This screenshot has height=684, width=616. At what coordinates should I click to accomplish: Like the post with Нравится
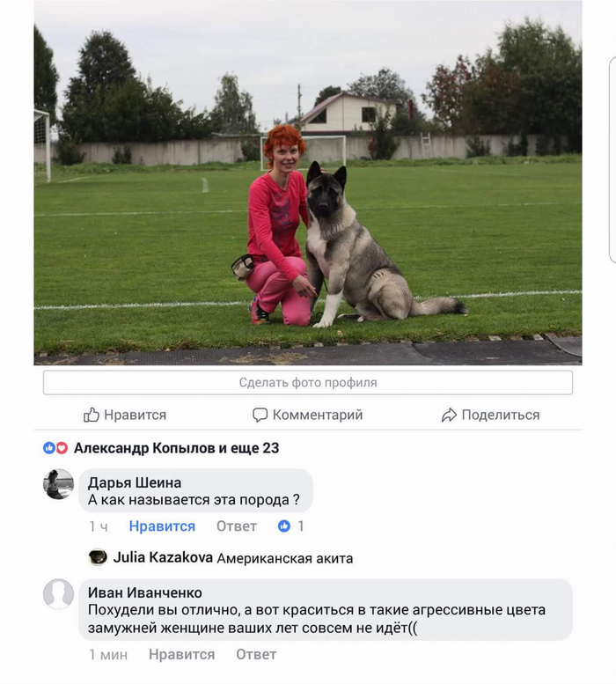[125, 415]
